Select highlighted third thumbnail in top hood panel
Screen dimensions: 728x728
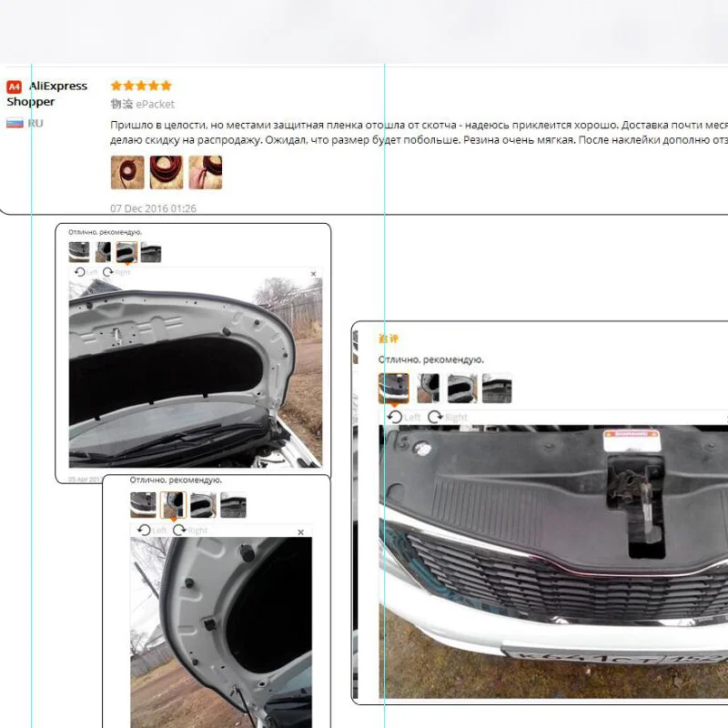pos(126,252)
